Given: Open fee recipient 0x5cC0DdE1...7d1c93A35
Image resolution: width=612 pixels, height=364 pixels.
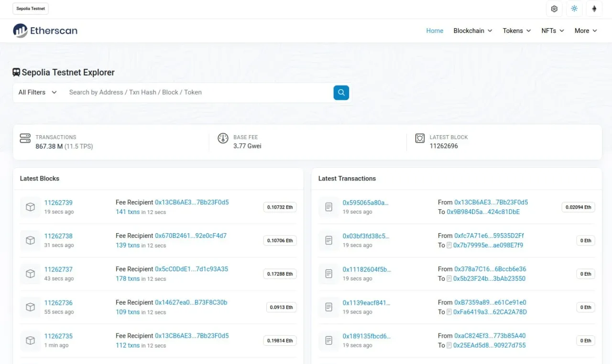Looking at the screenshot, I should (x=191, y=269).
